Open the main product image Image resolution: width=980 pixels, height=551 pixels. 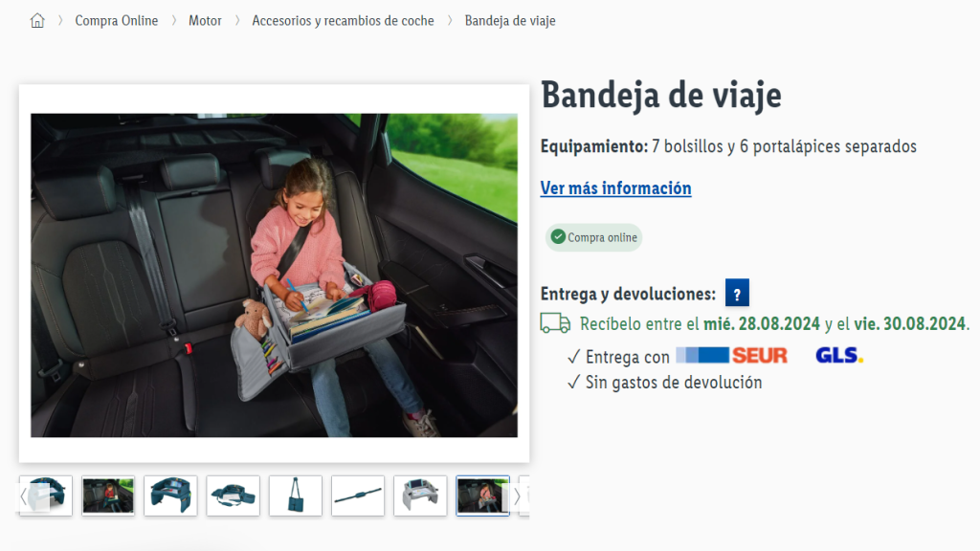coord(274,275)
